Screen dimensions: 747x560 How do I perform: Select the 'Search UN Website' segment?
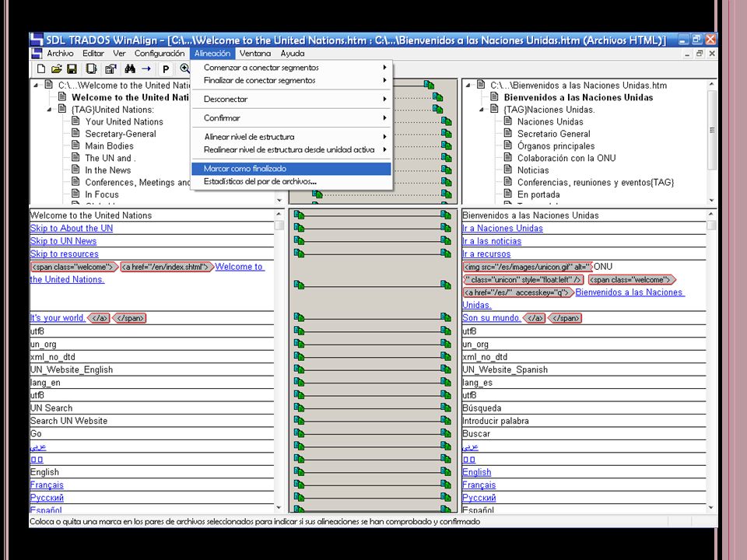pyautogui.click(x=152, y=421)
